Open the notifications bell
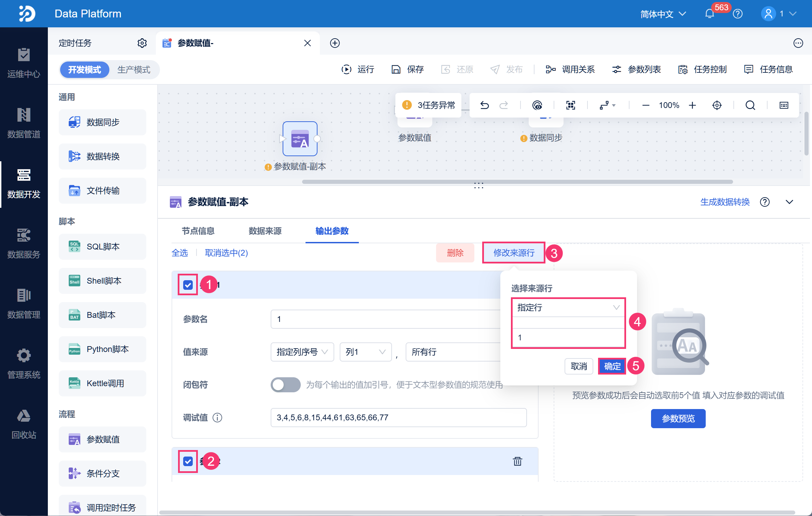This screenshot has width=812, height=516. [x=709, y=14]
